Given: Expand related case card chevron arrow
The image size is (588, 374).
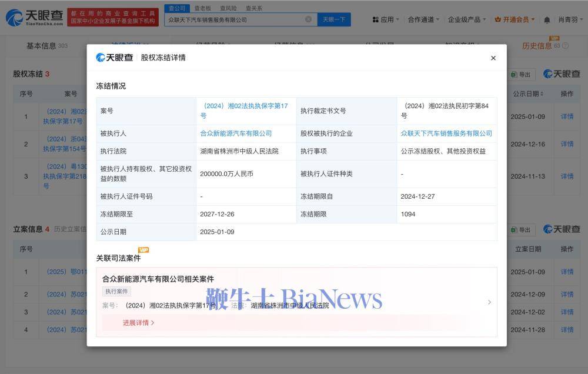Looking at the screenshot, I should 489,302.
